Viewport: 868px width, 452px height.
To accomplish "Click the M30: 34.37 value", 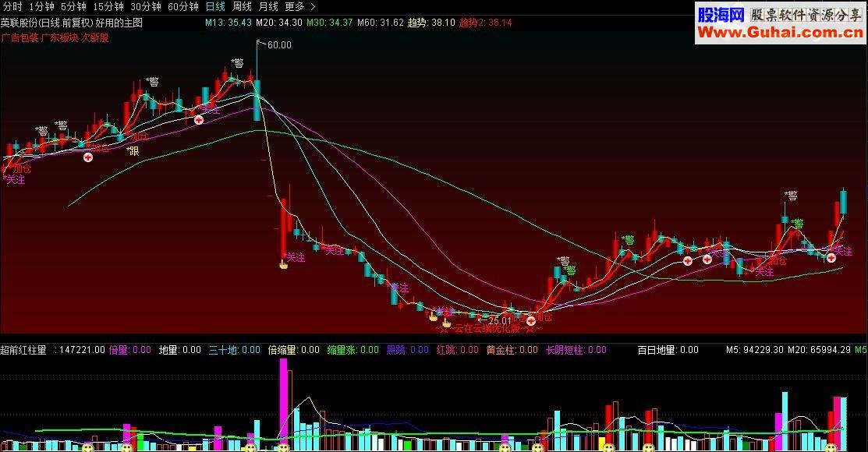I will tap(329, 23).
